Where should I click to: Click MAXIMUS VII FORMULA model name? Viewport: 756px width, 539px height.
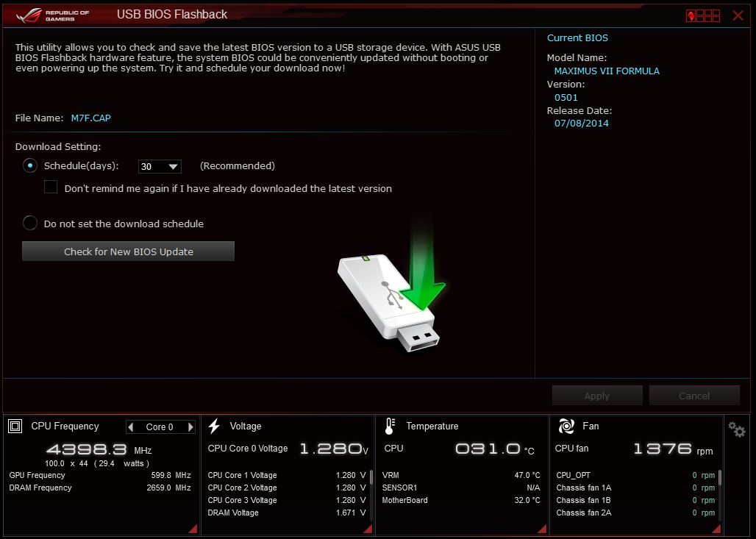tap(607, 71)
